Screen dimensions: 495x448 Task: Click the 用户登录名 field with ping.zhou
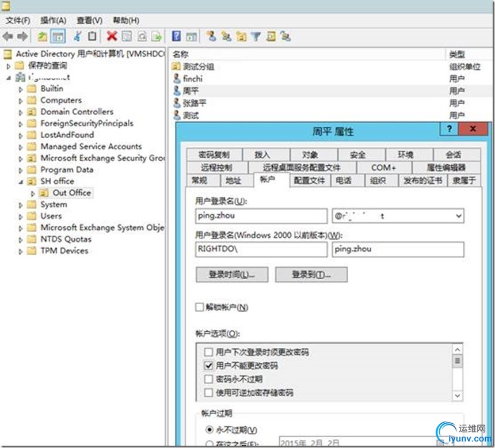tap(261, 216)
